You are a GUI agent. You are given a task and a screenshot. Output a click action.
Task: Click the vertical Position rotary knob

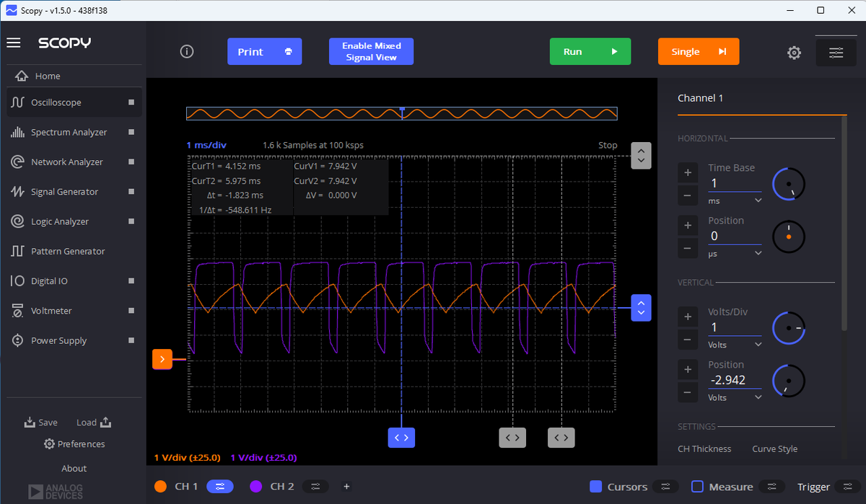click(x=789, y=381)
